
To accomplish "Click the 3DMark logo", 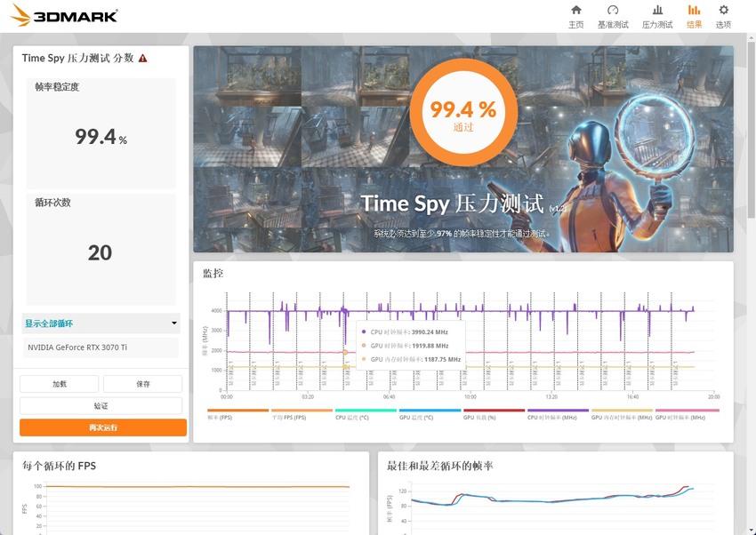I will (x=64, y=15).
